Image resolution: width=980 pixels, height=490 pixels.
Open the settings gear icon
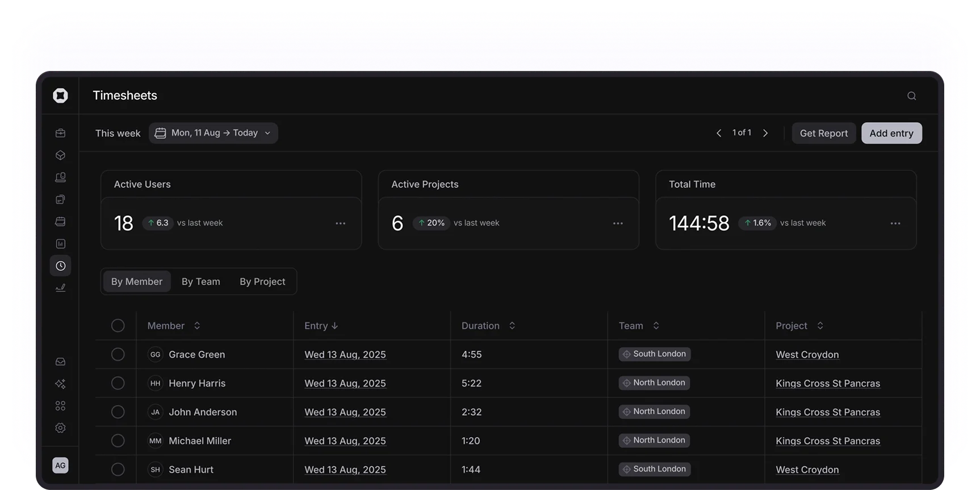[x=60, y=428]
